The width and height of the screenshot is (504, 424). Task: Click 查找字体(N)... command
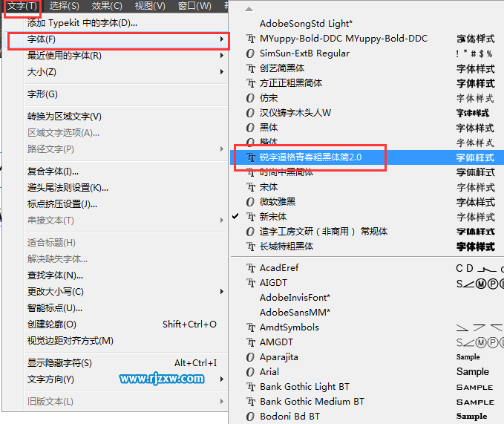[55, 275]
